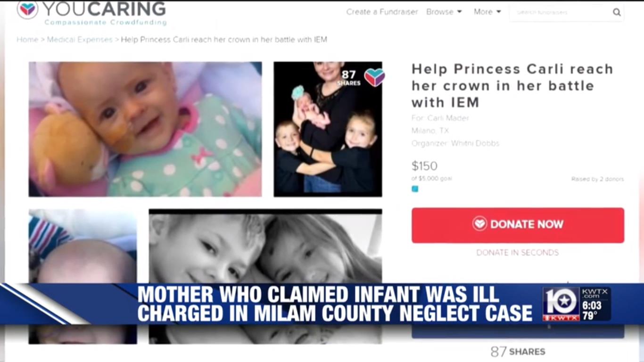644x362 pixels.
Task: Open the baby with stuffed toy photo
Action: (145, 129)
